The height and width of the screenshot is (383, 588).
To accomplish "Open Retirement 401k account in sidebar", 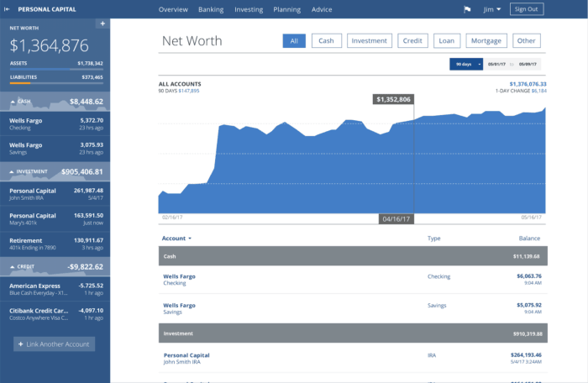I will pyautogui.click(x=55, y=244).
